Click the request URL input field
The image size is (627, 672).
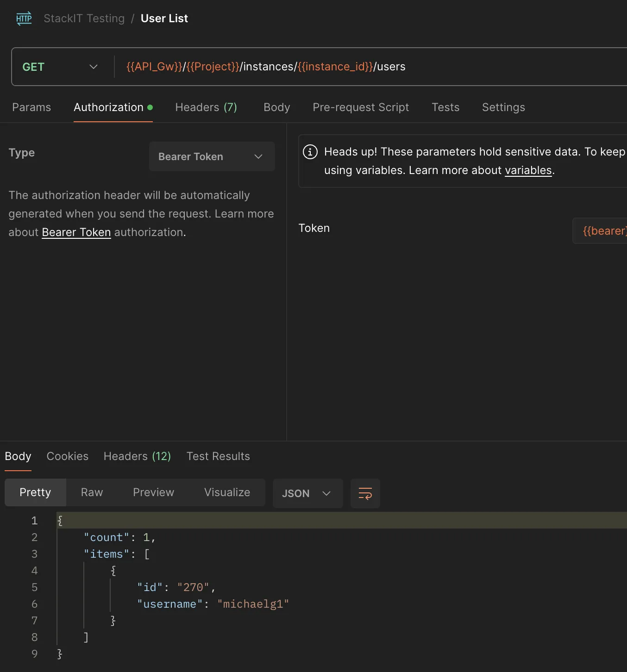point(370,67)
